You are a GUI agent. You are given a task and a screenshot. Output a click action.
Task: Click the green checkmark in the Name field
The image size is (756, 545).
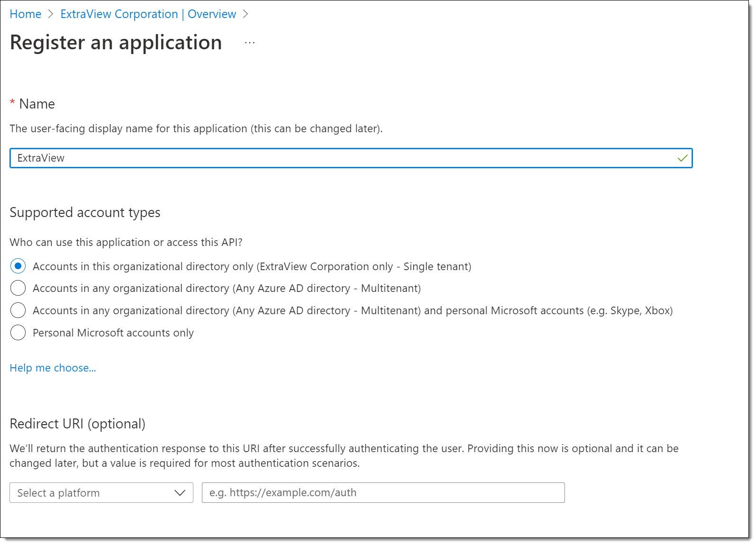[682, 158]
